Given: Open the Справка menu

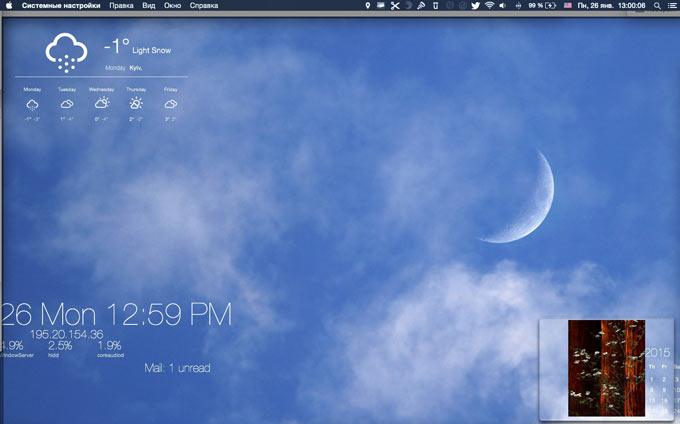Looking at the screenshot, I should tap(204, 6).
